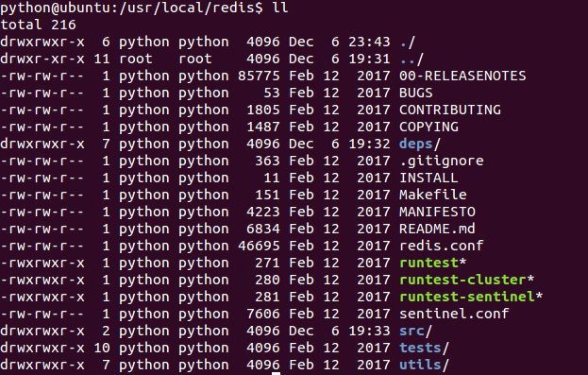588x375 pixels.
Task: Select the sentinel.conf file name
Action: (454, 314)
